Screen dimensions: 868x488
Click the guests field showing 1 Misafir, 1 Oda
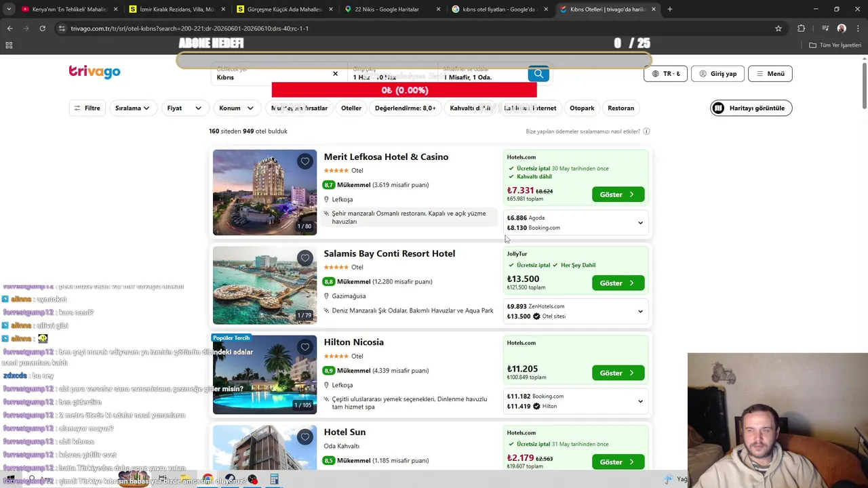[x=481, y=74]
